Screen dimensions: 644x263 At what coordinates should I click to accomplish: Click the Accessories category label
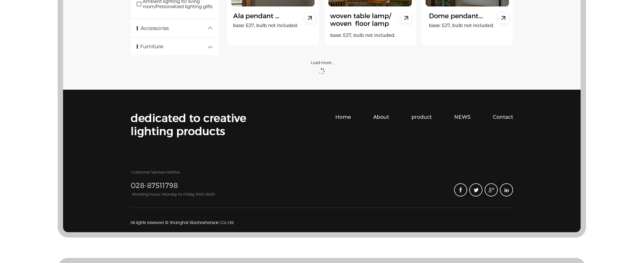coord(155,28)
